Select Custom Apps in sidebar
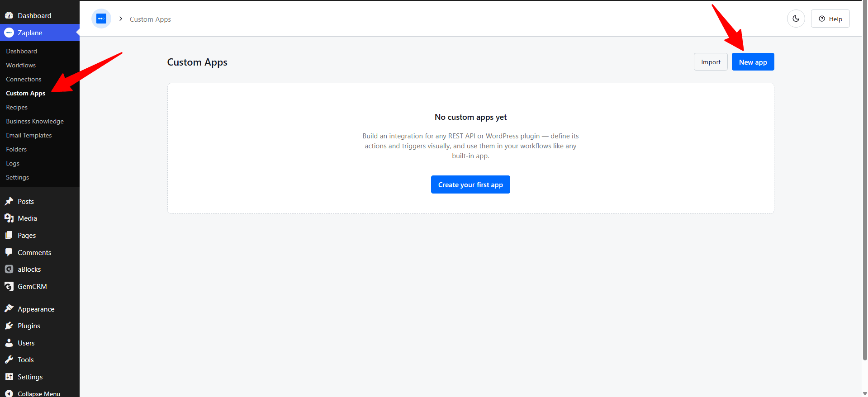The image size is (868, 397). pos(25,93)
